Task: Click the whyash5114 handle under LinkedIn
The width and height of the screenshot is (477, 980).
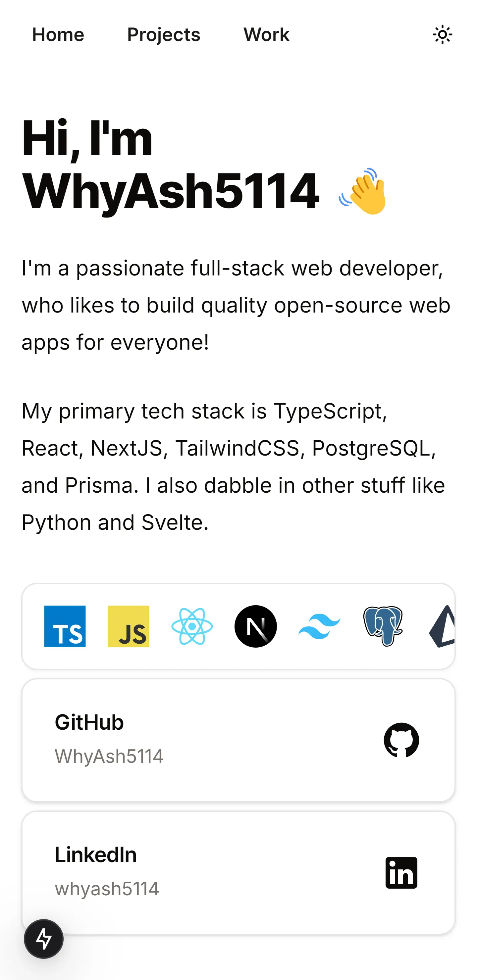Action: [107, 889]
